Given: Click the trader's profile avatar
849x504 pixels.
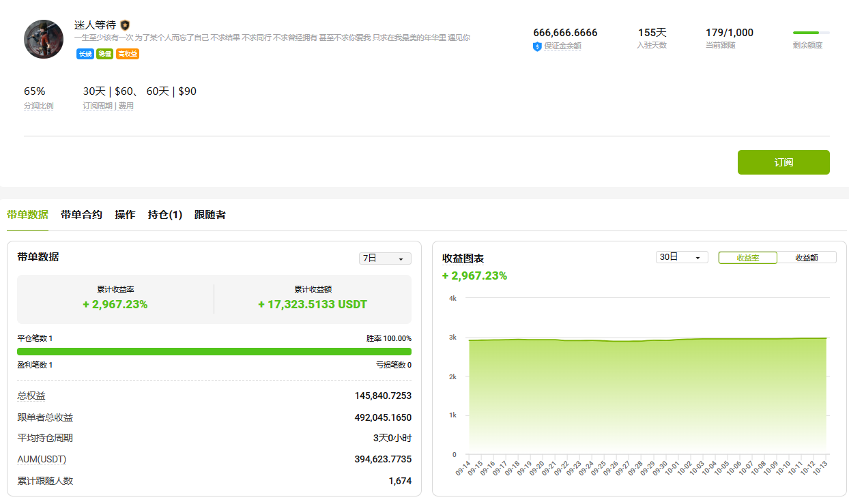Looking at the screenshot, I should point(44,40).
